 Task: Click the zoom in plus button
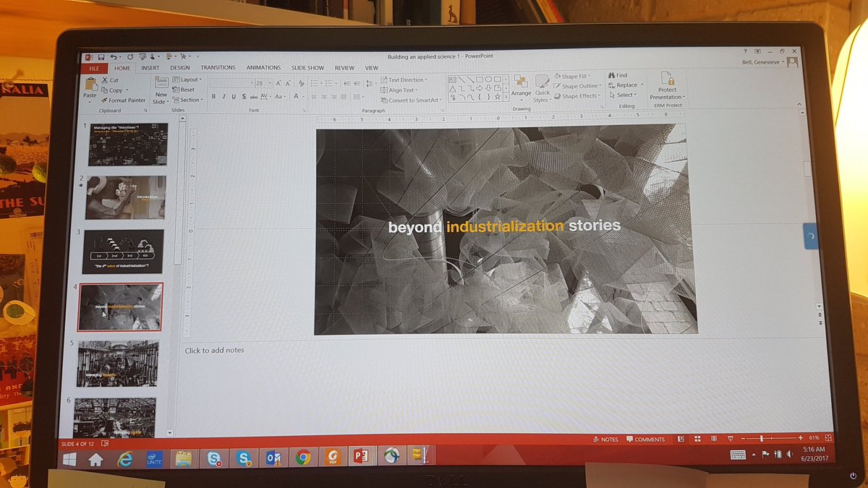(800, 438)
